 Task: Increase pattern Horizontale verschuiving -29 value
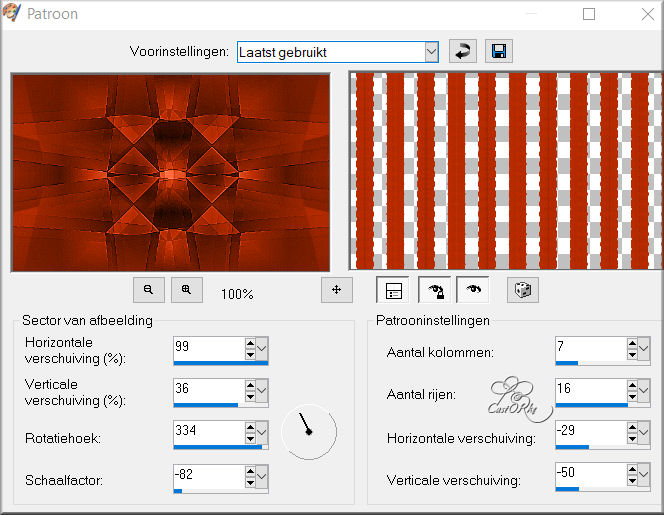pyautogui.click(x=632, y=427)
